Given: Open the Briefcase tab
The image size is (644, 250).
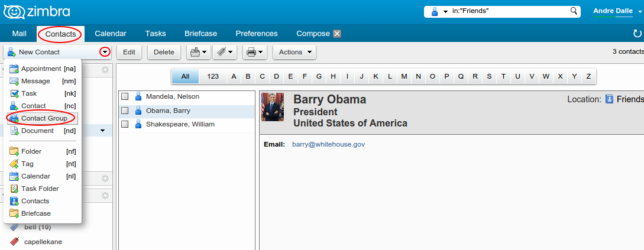Looking at the screenshot, I should tap(200, 34).
